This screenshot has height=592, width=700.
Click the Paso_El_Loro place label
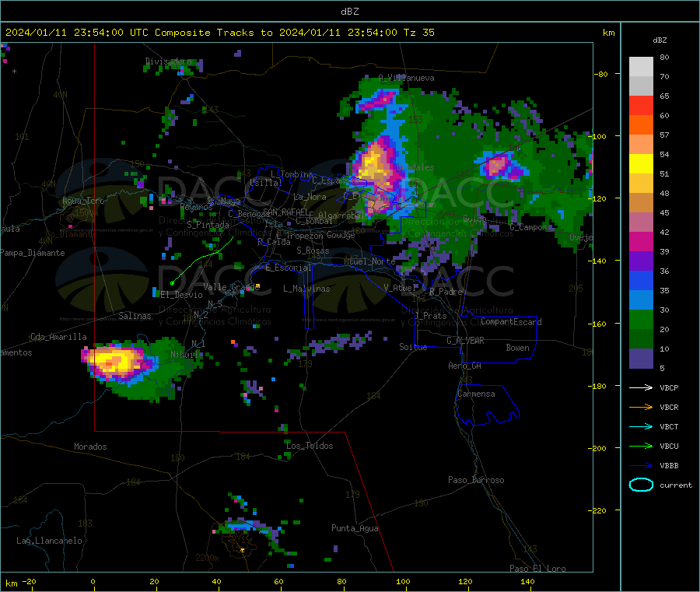(x=537, y=569)
